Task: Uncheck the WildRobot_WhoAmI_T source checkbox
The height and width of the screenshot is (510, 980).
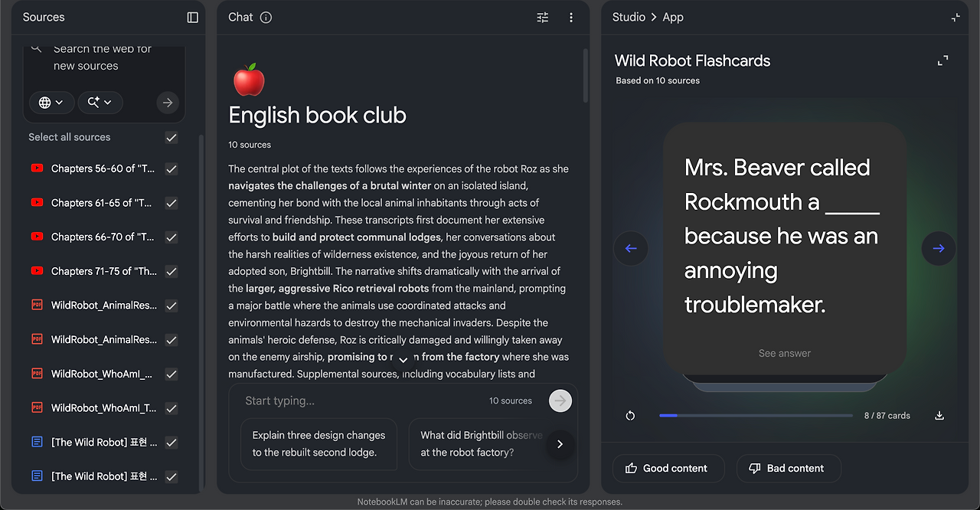Action: coord(171,407)
